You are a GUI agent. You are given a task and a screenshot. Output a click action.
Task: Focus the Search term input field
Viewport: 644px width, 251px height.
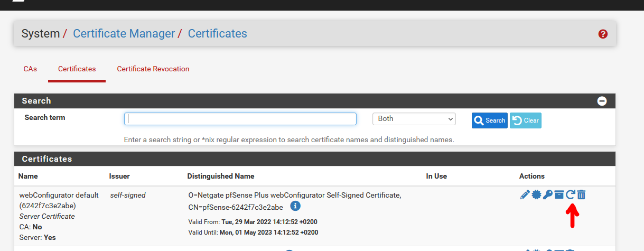240,119
